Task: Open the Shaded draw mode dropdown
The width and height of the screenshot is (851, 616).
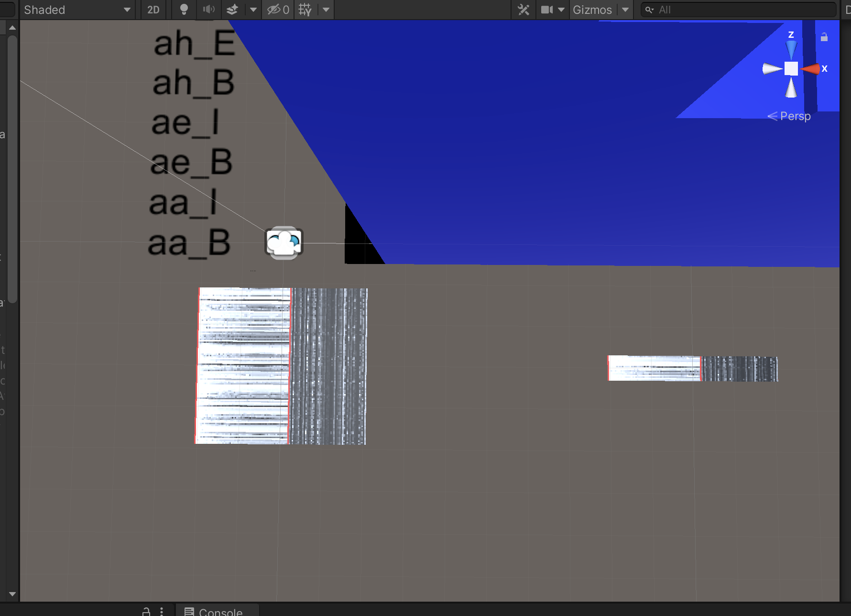Action: [76, 10]
